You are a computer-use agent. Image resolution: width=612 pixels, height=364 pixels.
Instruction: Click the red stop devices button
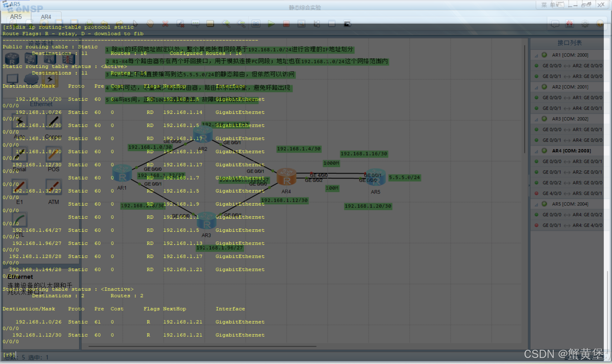click(x=286, y=24)
